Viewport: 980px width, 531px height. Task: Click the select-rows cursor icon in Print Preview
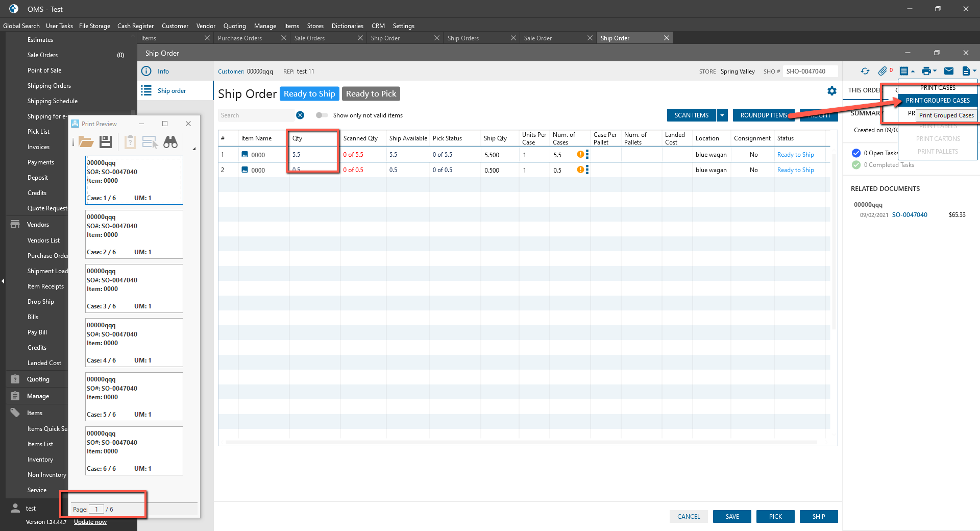[x=150, y=142]
